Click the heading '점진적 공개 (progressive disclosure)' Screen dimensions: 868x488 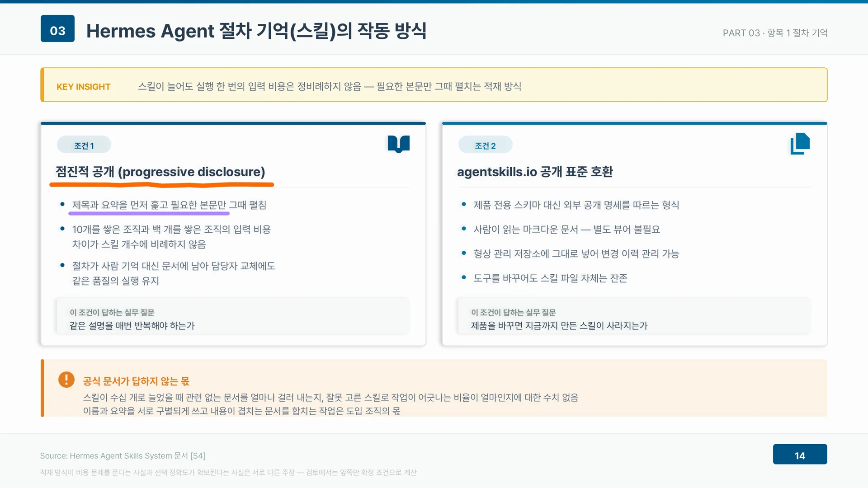[x=160, y=172]
